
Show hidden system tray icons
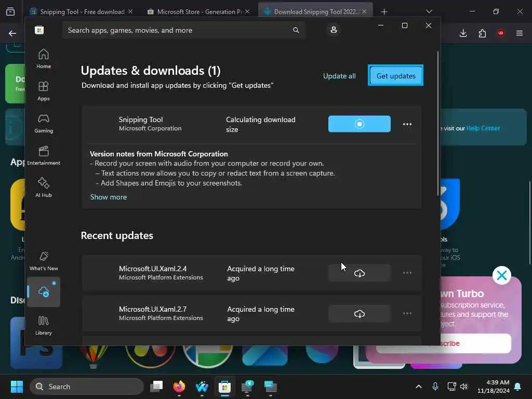pos(419,387)
